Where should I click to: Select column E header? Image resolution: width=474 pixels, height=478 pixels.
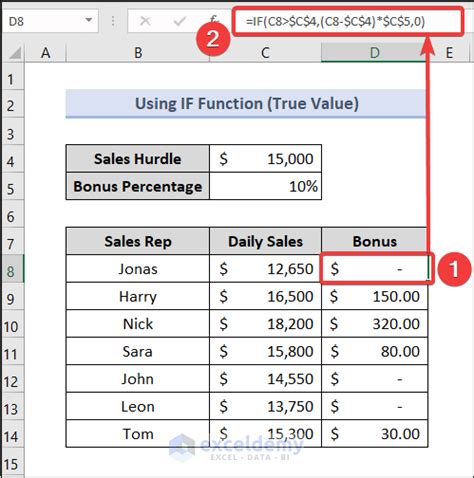[x=449, y=53]
